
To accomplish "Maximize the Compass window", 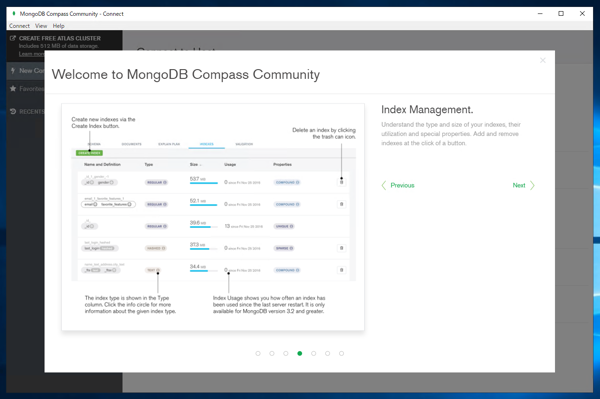I will [x=561, y=13].
